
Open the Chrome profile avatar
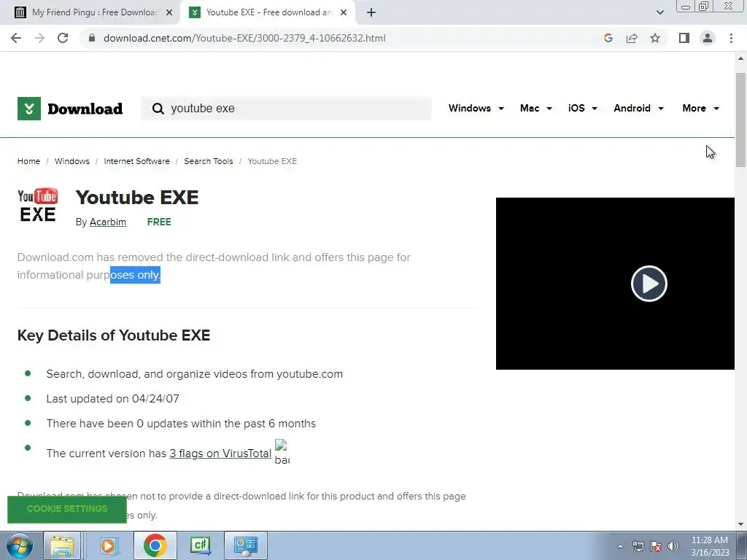click(708, 38)
